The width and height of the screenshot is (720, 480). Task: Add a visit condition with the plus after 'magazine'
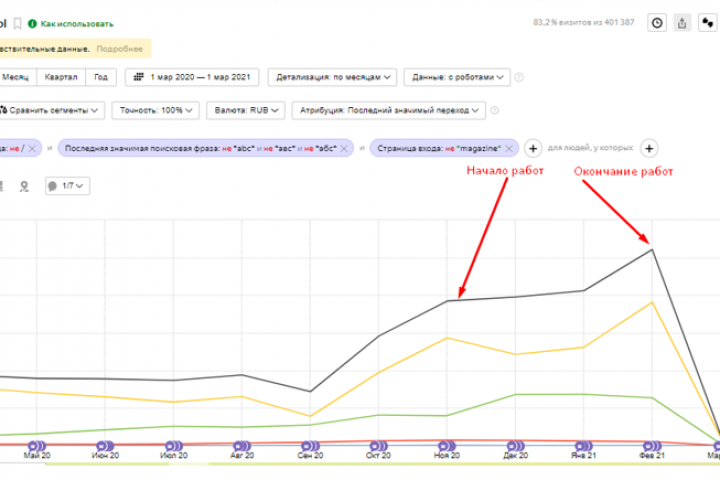point(533,148)
